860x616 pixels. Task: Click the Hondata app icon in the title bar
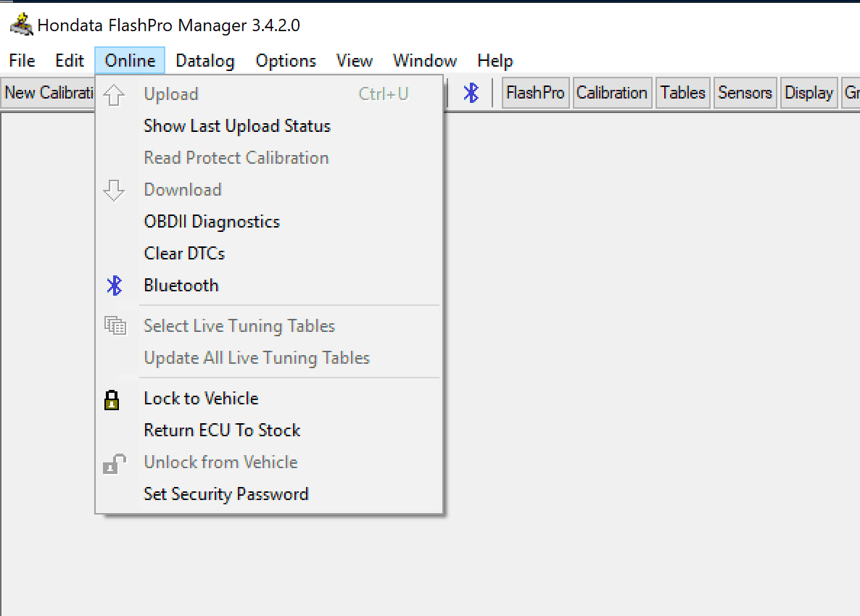(21, 25)
